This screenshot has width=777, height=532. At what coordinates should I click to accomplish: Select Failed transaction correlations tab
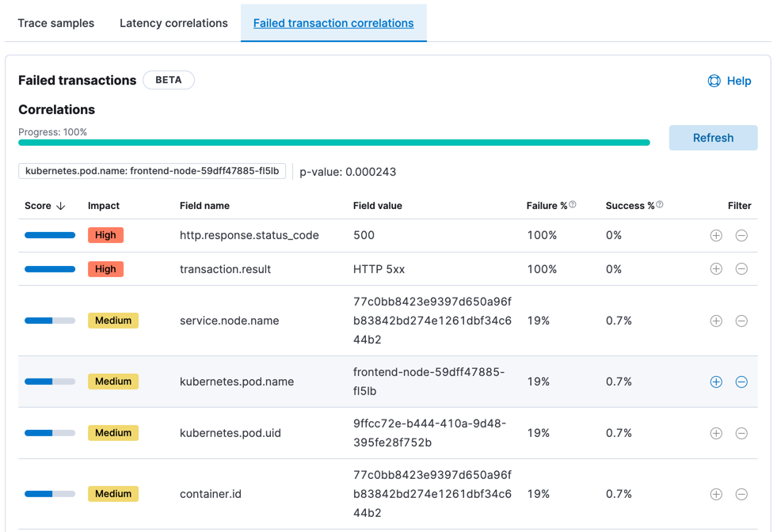tap(333, 23)
